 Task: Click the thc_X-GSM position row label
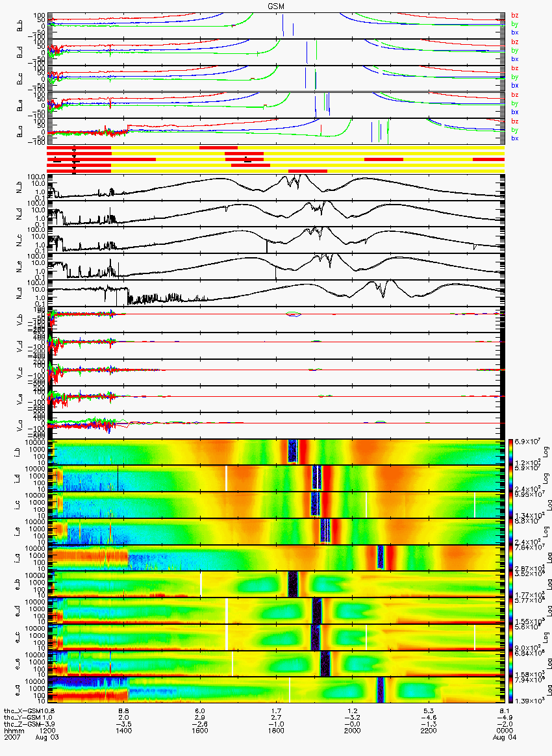click(21, 711)
